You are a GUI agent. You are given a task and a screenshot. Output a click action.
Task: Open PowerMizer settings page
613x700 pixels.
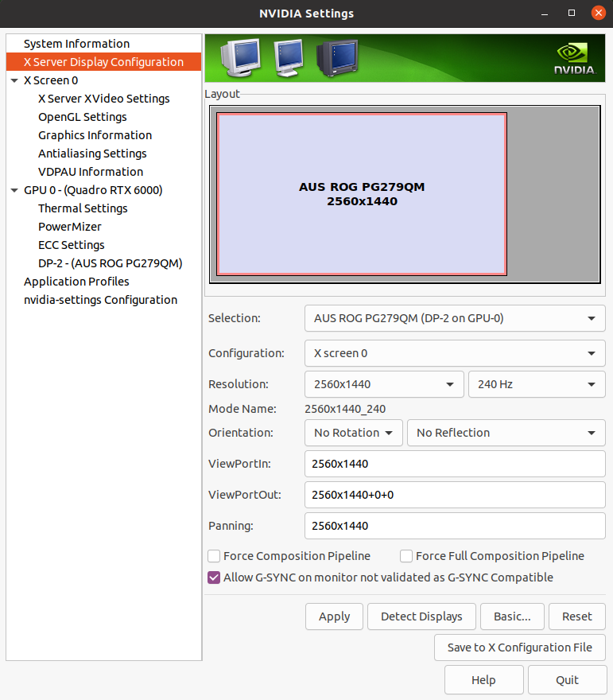(70, 227)
